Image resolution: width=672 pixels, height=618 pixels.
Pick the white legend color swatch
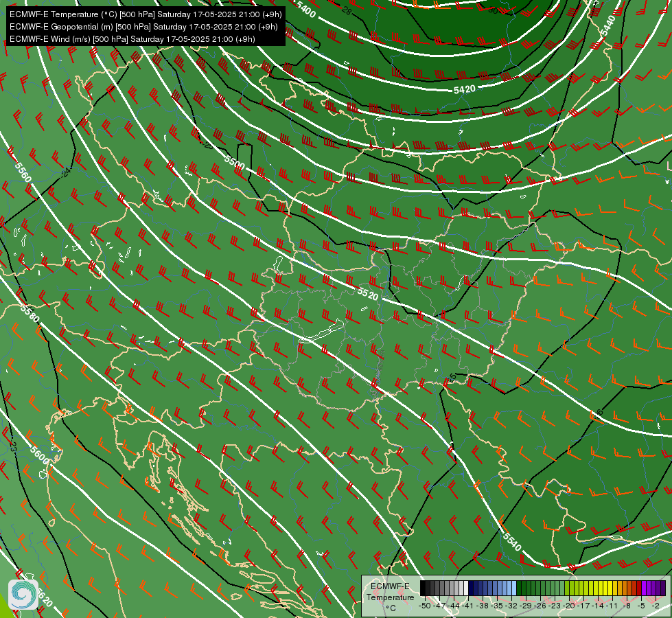(466, 588)
